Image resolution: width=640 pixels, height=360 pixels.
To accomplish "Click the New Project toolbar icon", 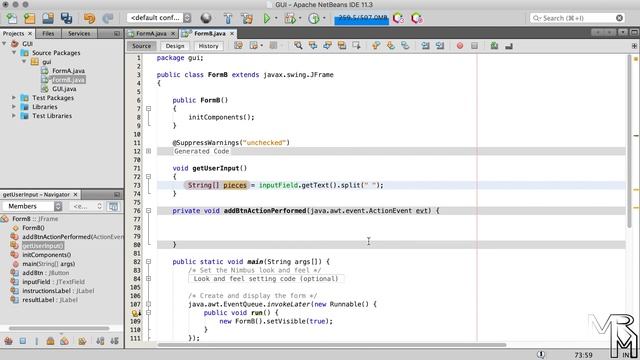I will point(29,18).
